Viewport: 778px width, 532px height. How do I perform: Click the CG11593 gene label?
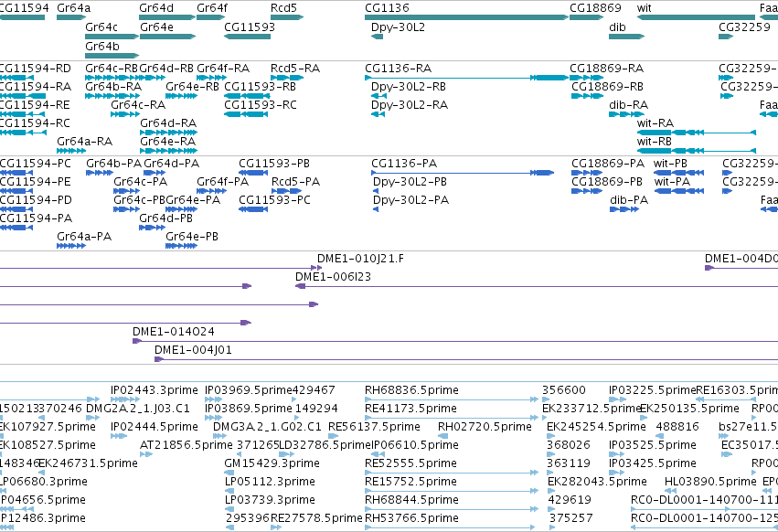pyautogui.click(x=250, y=27)
